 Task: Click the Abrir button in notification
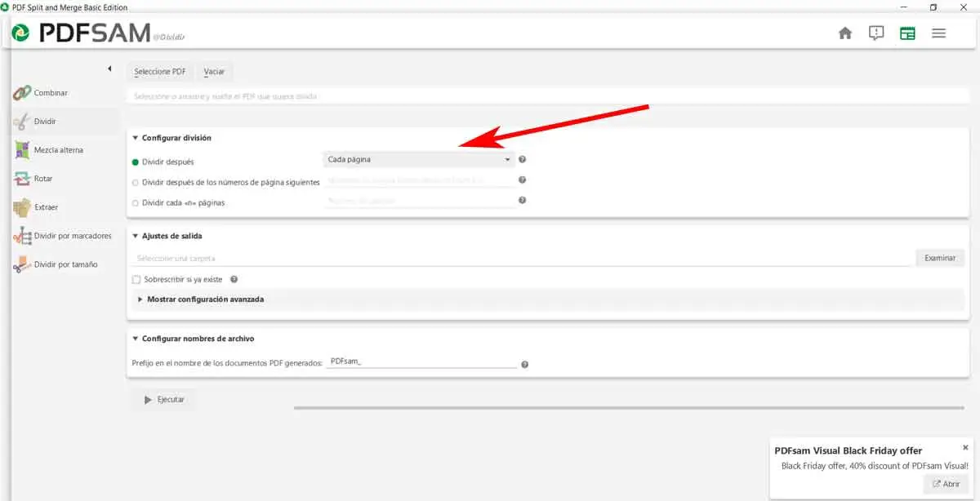pos(946,484)
